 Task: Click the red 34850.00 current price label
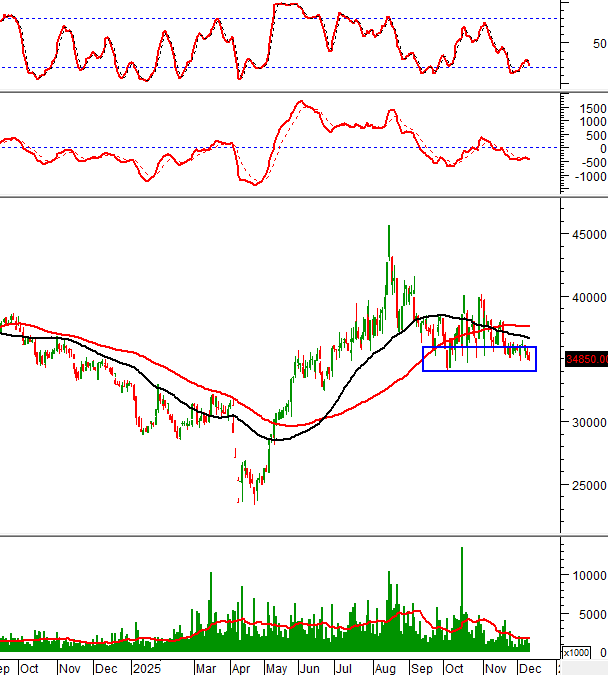pyautogui.click(x=586, y=360)
